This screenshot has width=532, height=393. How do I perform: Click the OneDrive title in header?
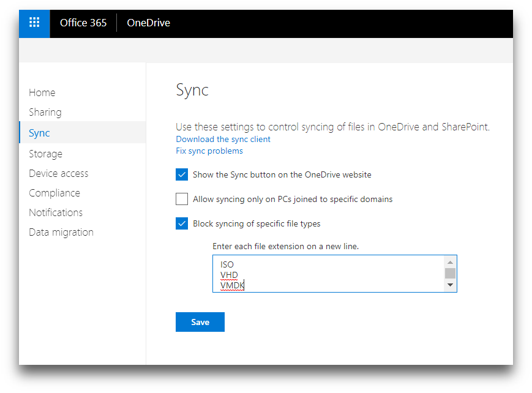point(148,23)
